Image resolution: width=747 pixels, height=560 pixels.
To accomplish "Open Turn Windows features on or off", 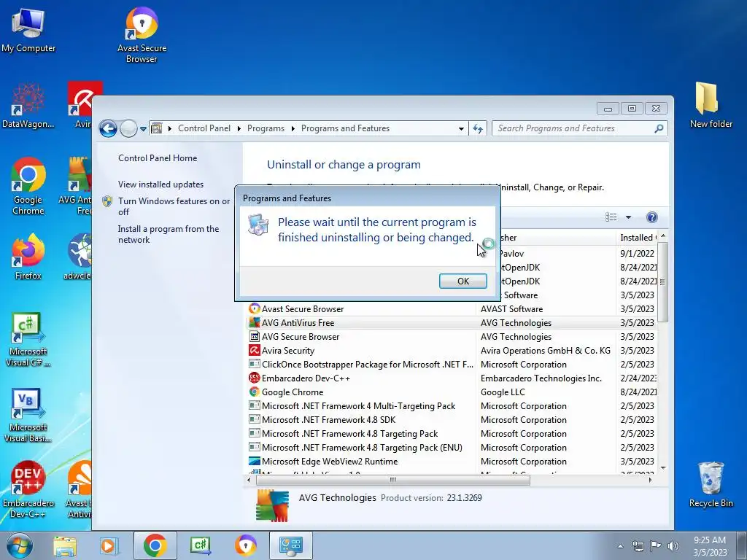I will click(174, 206).
